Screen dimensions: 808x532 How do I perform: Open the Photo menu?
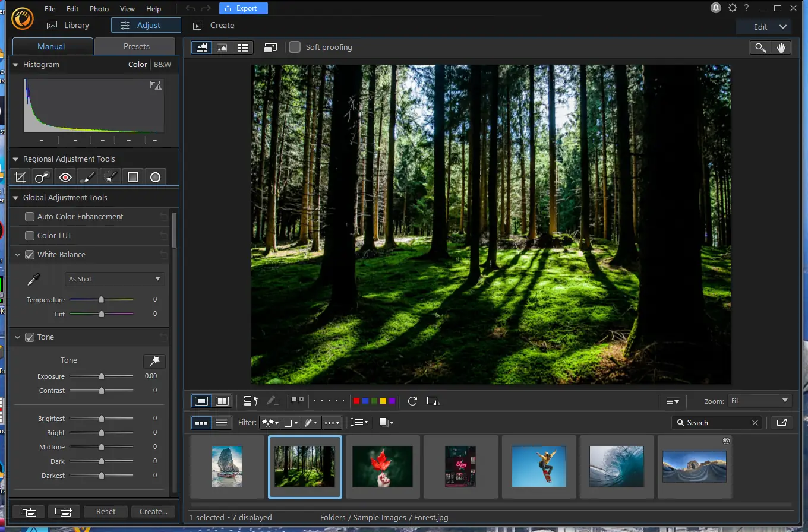[x=99, y=9]
